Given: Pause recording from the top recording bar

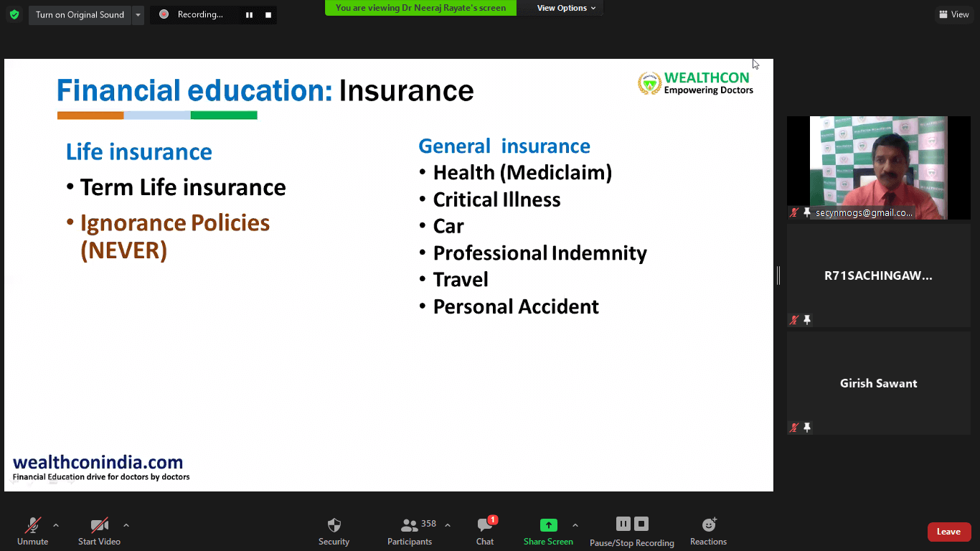Looking at the screenshot, I should tap(249, 15).
